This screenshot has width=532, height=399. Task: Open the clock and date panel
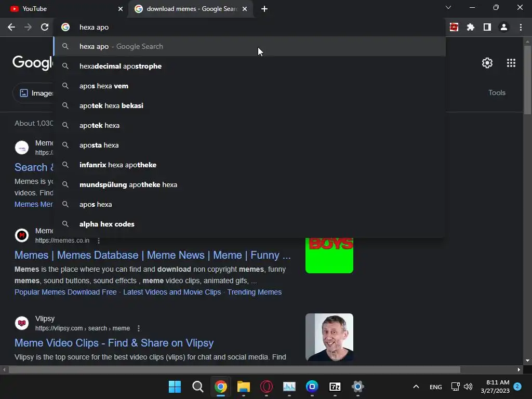point(495,387)
